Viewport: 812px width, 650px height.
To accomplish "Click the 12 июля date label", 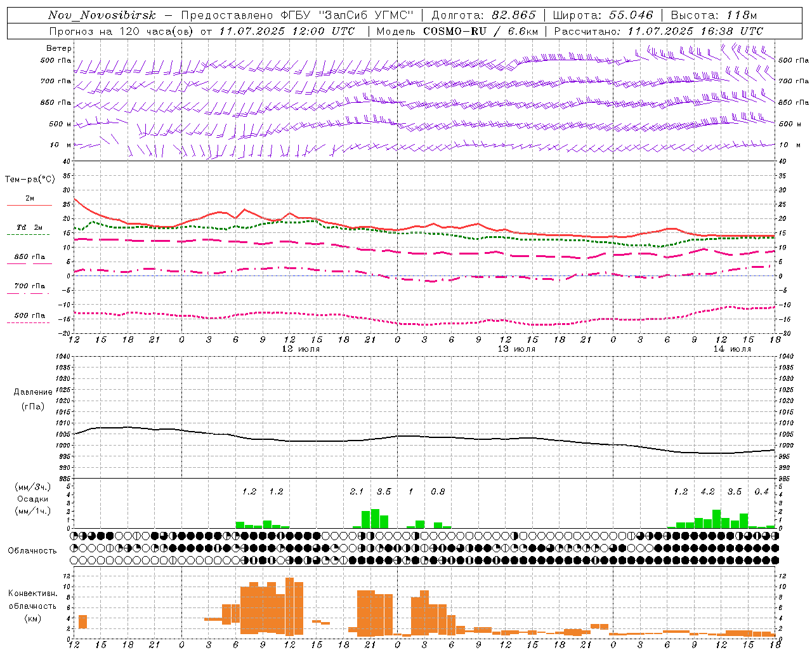I will click(301, 349).
